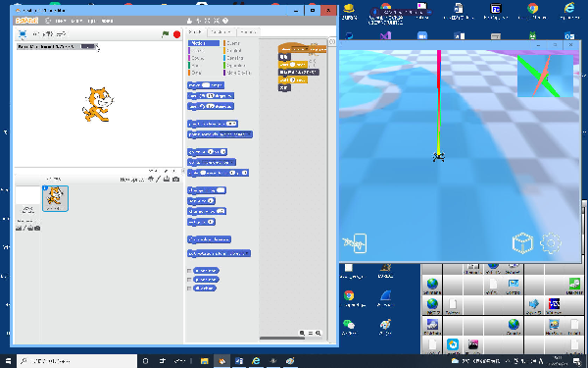Select the cat sprite thumbnail
588x368 pixels.
point(55,198)
